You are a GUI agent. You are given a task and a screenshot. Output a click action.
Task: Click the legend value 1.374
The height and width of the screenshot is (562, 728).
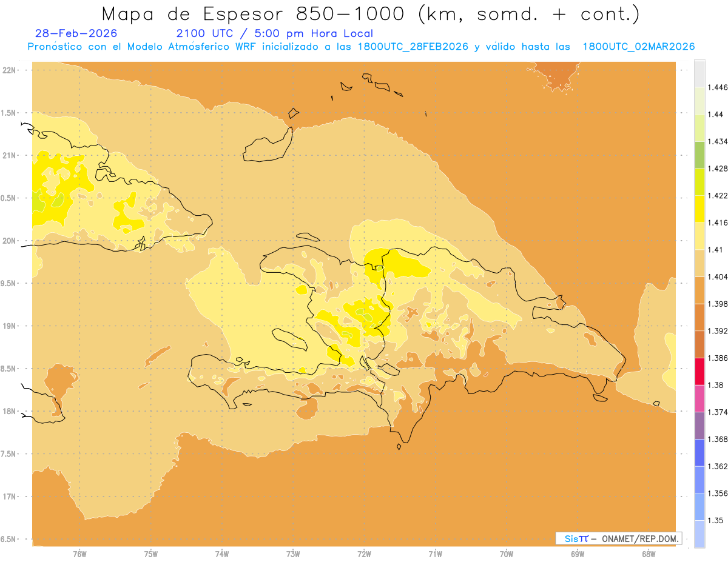click(718, 412)
